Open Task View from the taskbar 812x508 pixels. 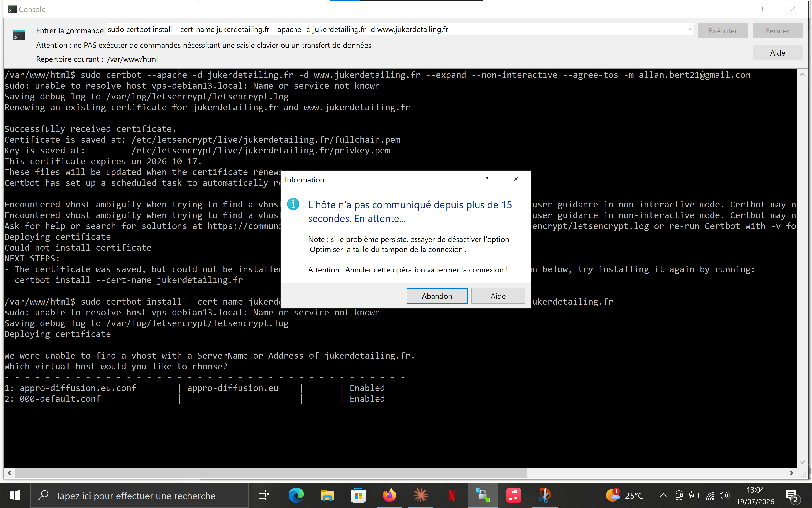(x=264, y=495)
